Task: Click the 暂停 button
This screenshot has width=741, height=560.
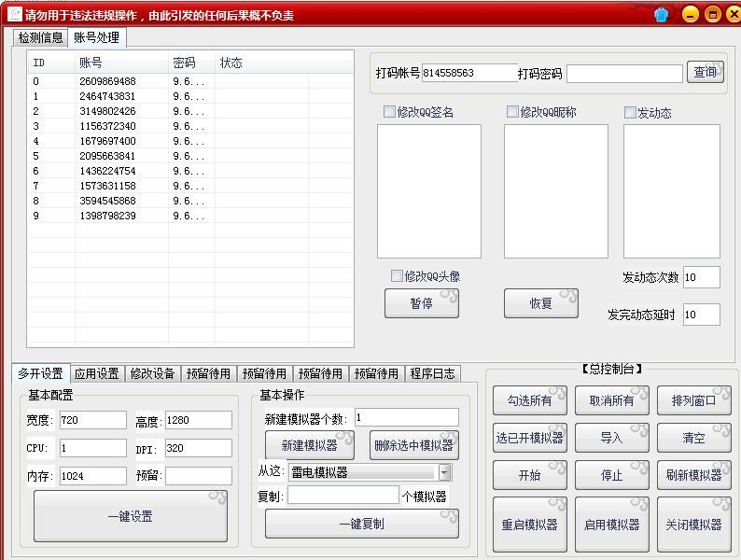Action: pos(422,303)
